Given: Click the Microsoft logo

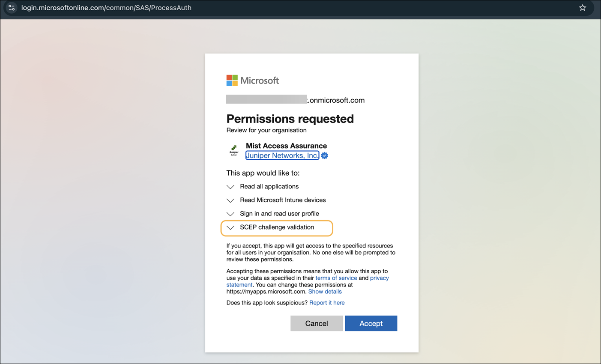Looking at the screenshot, I should click(x=252, y=80).
